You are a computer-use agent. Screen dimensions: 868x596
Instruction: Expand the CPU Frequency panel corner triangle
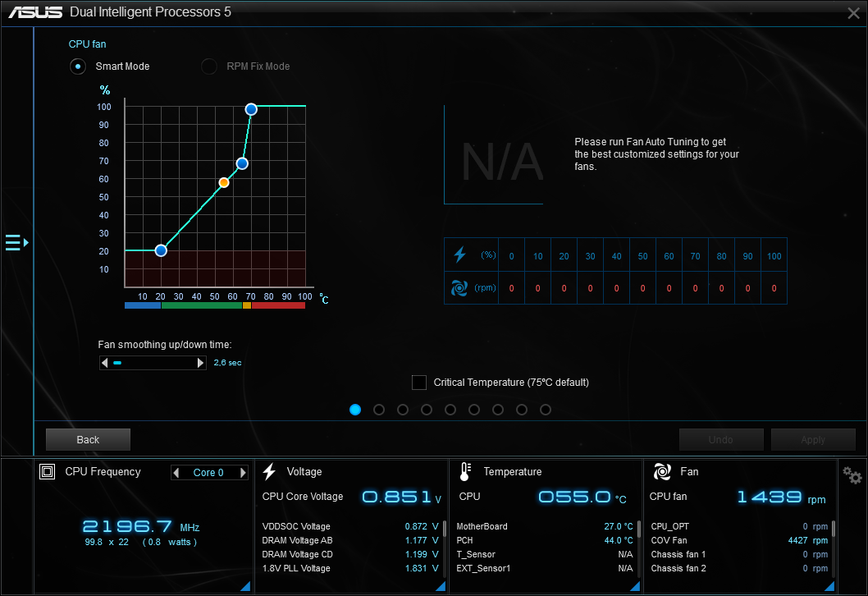(245, 586)
